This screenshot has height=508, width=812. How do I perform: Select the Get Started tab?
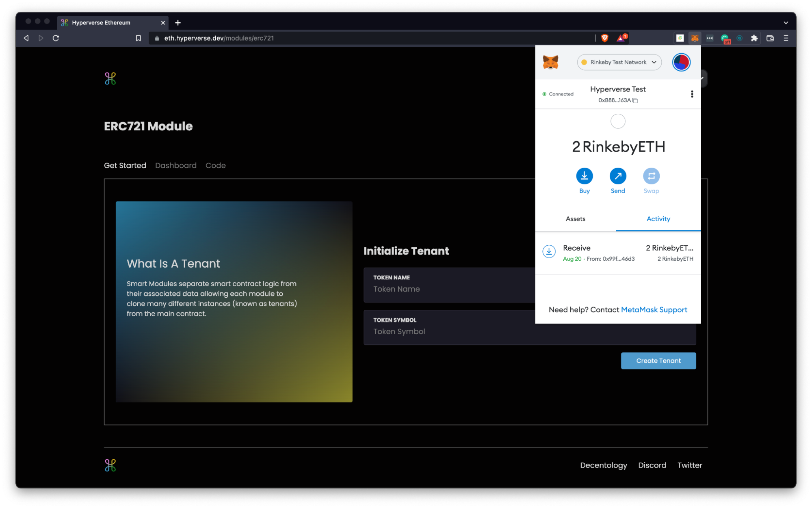125,165
